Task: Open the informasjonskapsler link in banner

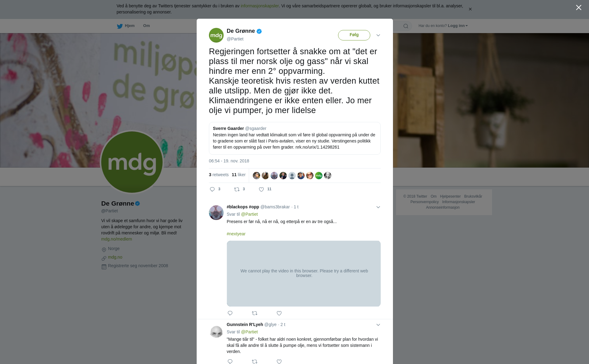Action: coord(260,6)
